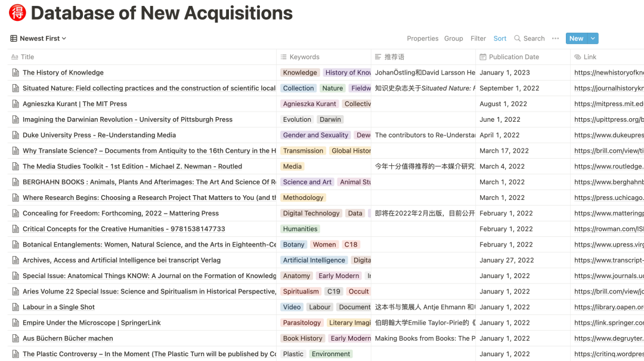The image size is (644, 361).
Task: Click page icon of Why Translate Science row
Action: (x=16, y=151)
